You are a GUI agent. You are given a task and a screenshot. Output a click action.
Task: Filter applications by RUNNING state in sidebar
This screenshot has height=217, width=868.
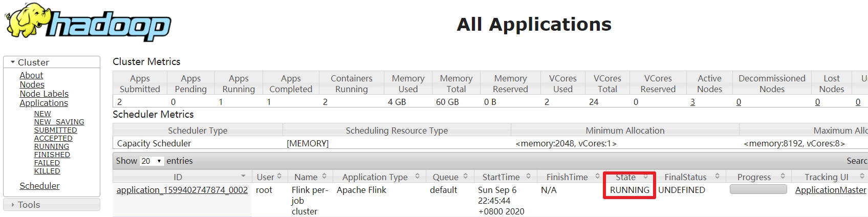(51, 146)
